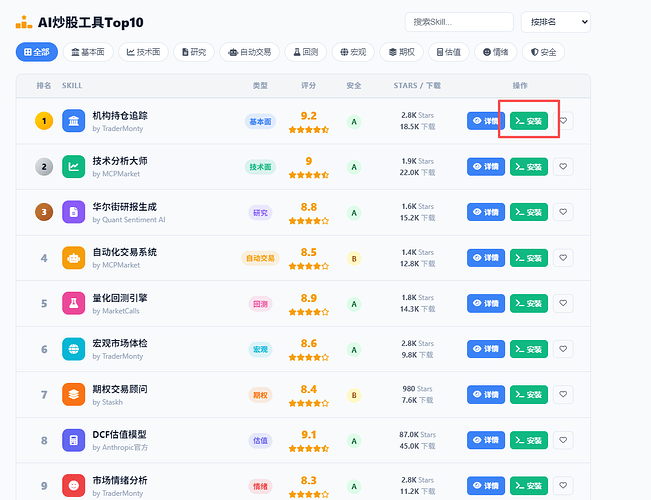Favorite 量化回测引擎 with the heart icon
The image size is (651, 500).
point(563,303)
